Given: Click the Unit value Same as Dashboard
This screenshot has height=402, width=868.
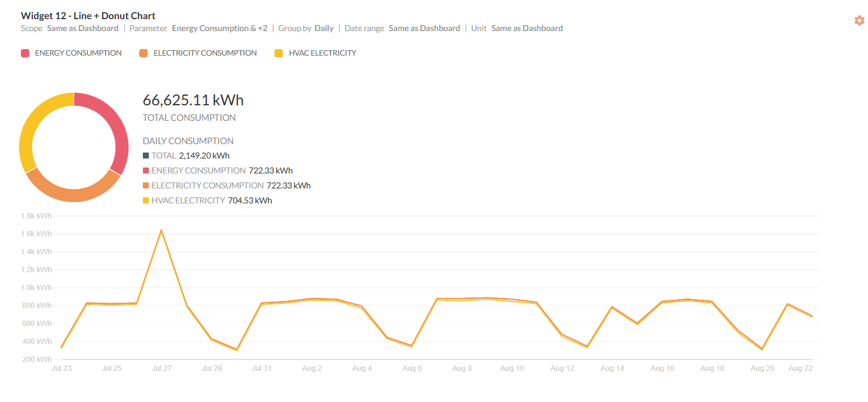Looking at the screenshot, I should tap(527, 28).
